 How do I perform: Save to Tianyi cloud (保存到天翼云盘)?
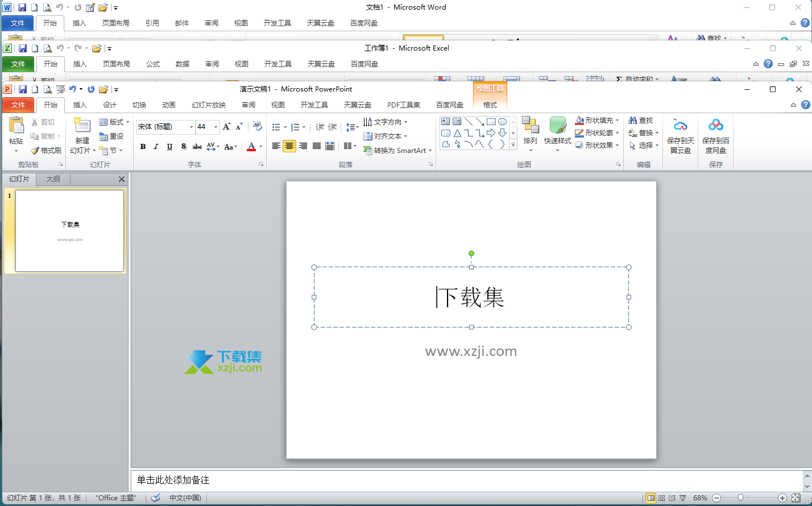tap(681, 135)
